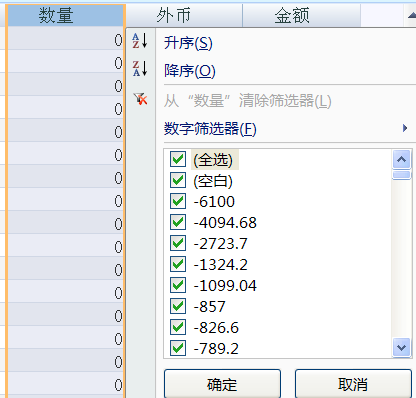Viewport: 416px width, 398px height.
Task: Uncheck the -2723.7 value checkbox
Action: (x=178, y=243)
